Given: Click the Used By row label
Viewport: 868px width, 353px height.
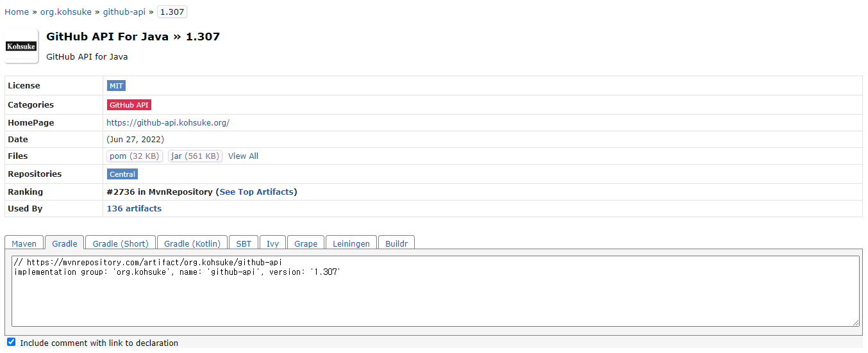Looking at the screenshot, I should [25, 208].
